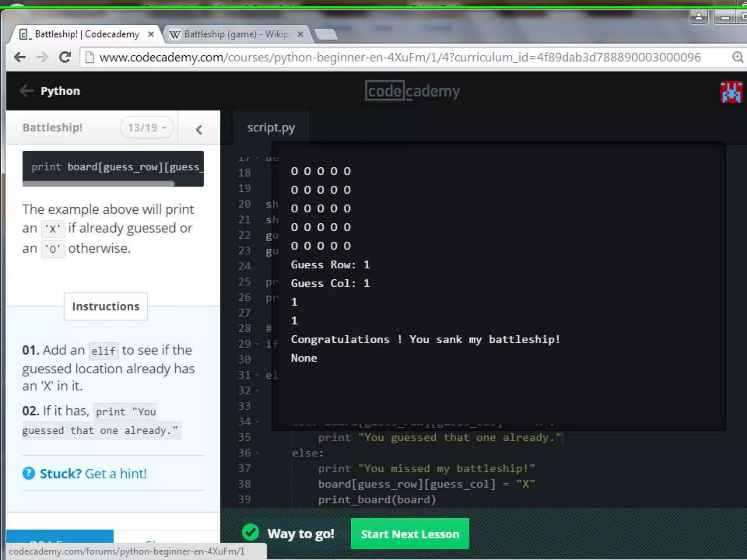Click the back arrow beside Python
This screenshot has width=747, height=560.
27,91
